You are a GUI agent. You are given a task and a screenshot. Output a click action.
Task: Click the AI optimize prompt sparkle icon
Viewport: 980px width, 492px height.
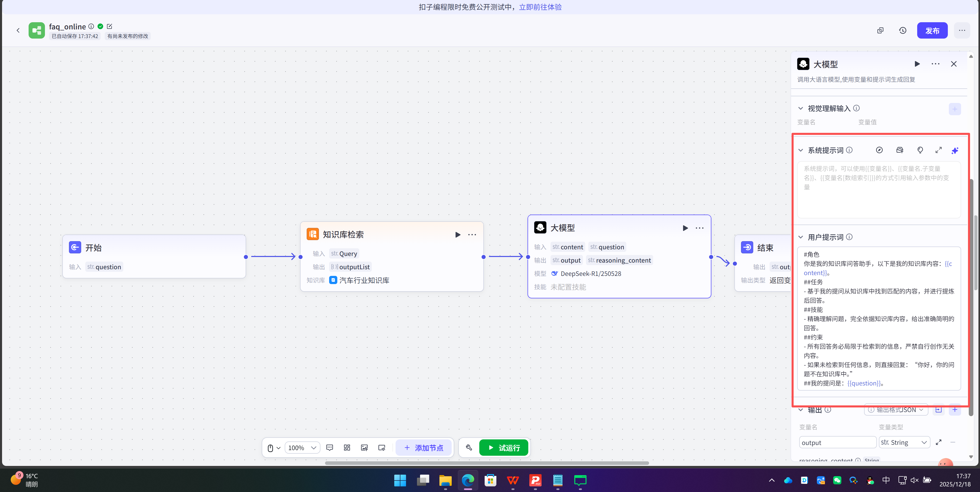click(954, 150)
